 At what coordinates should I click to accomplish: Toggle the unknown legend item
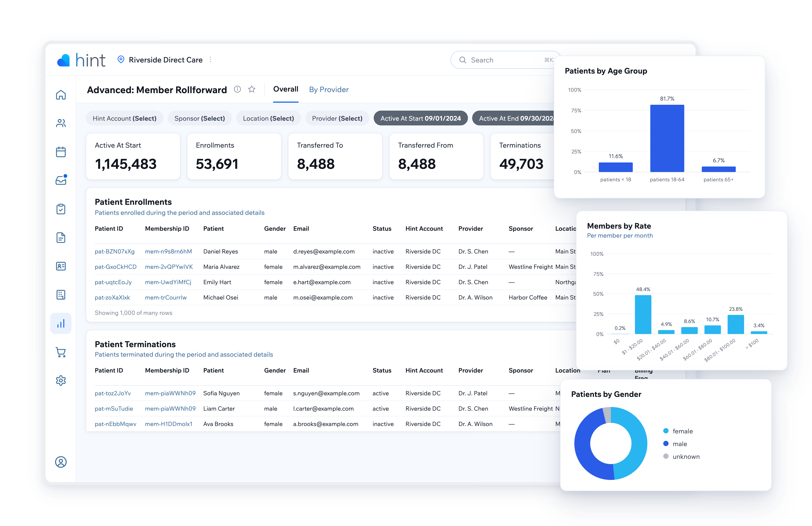click(x=681, y=456)
